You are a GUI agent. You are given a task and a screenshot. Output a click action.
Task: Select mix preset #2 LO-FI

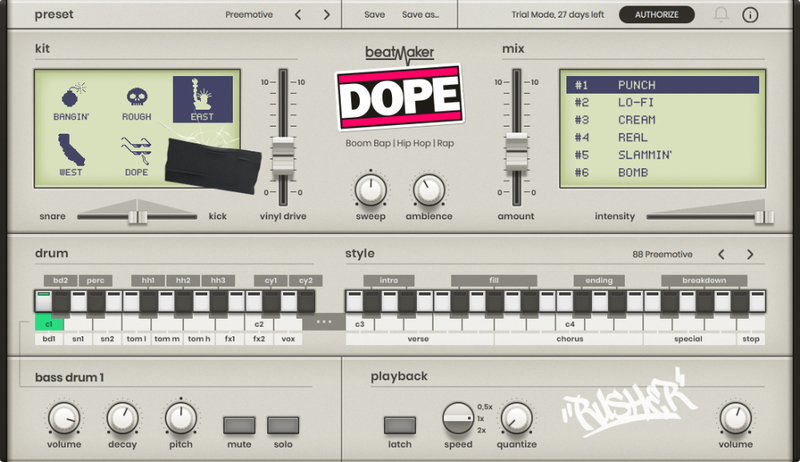662,102
